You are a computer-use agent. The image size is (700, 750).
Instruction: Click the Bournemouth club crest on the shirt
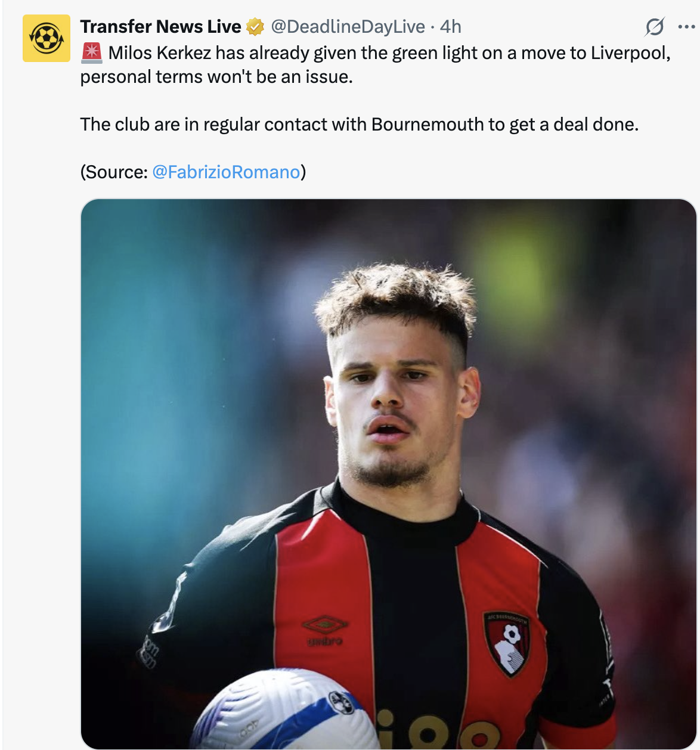tap(507, 643)
